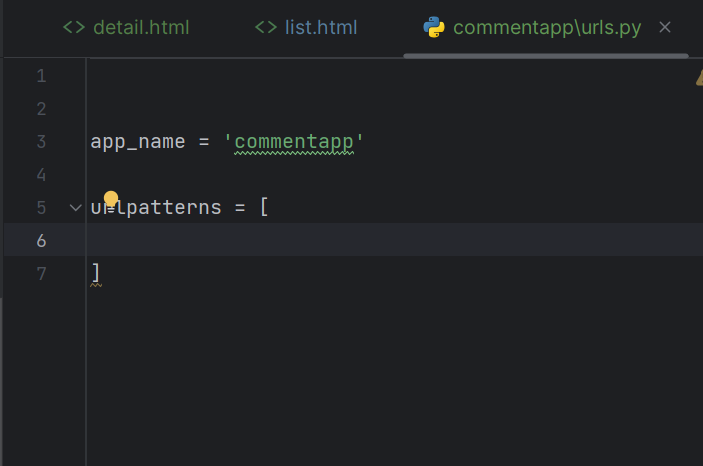Close the commentapp\urls.py tab

665,27
